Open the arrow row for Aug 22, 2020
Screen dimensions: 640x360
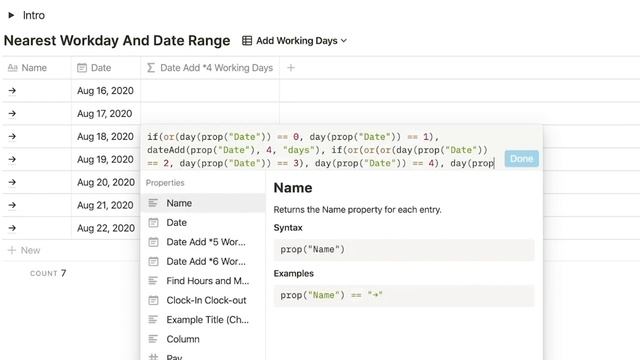[x=12, y=228]
